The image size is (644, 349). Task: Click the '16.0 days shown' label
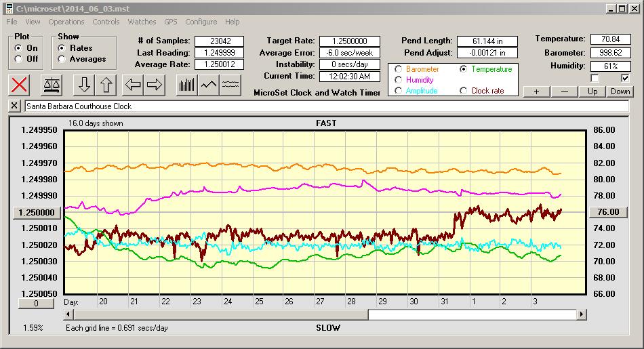pos(96,123)
